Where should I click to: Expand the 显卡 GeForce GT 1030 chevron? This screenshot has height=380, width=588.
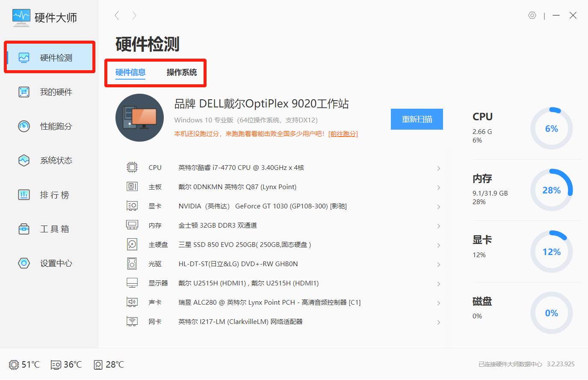click(x=438, y=207)
